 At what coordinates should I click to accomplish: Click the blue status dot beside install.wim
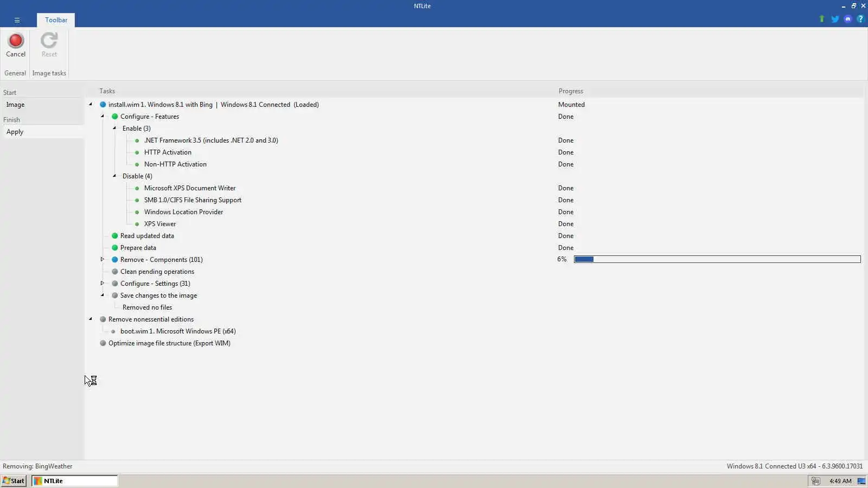coord(103,105)
